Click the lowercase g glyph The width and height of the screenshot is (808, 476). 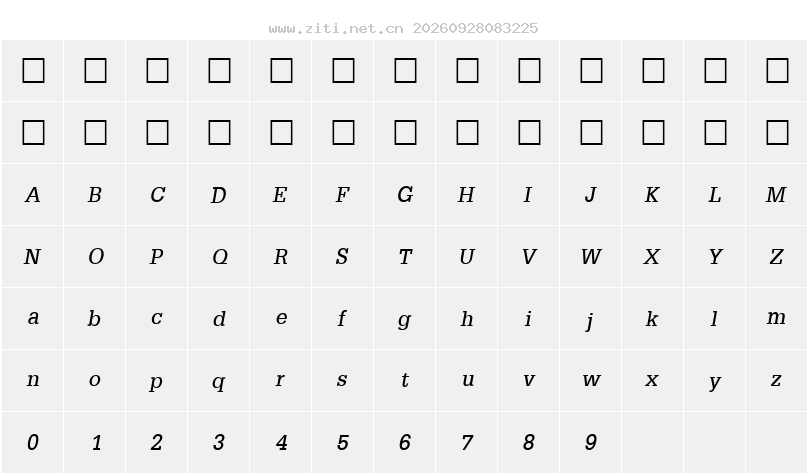point(405,320)
